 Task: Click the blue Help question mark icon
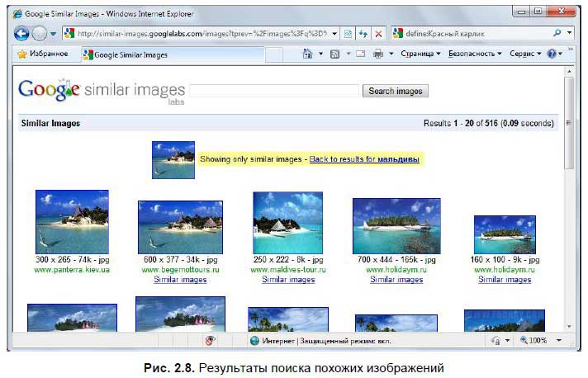tap(552, 54)
